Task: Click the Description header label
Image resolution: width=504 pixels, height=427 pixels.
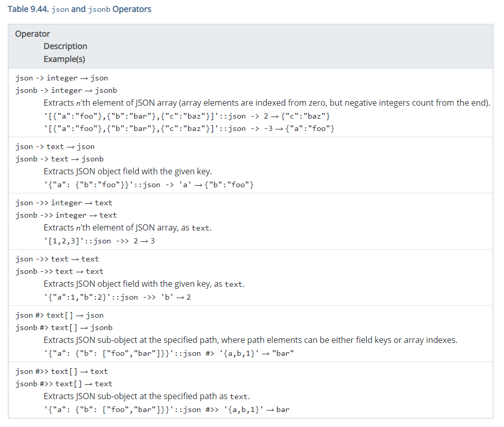Action: tap(65, 46)
